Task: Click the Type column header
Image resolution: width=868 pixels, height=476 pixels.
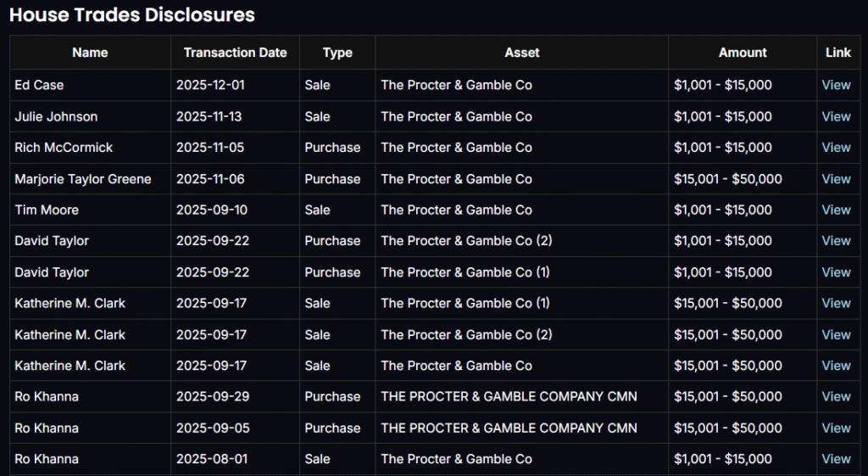Action: click(337, 53)
